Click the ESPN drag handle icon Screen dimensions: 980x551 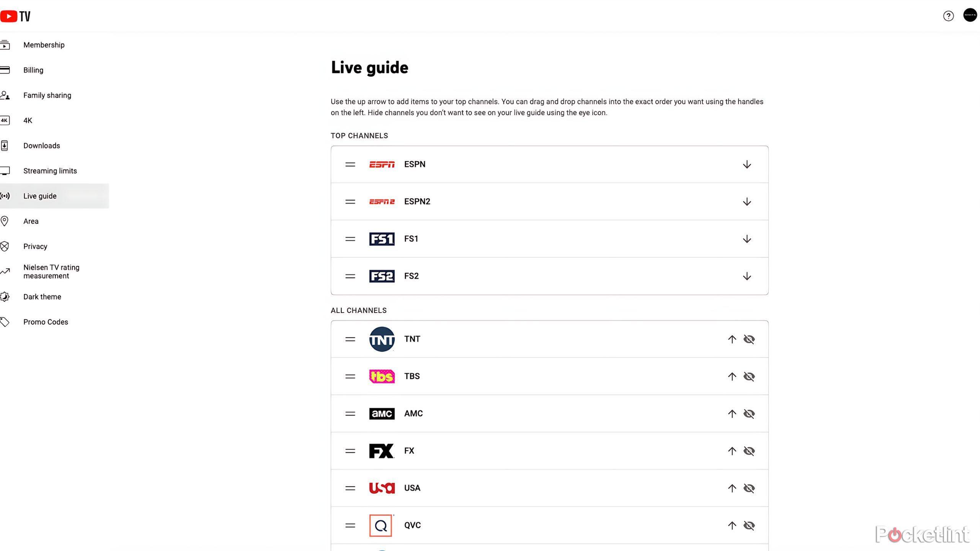(350, 164)
